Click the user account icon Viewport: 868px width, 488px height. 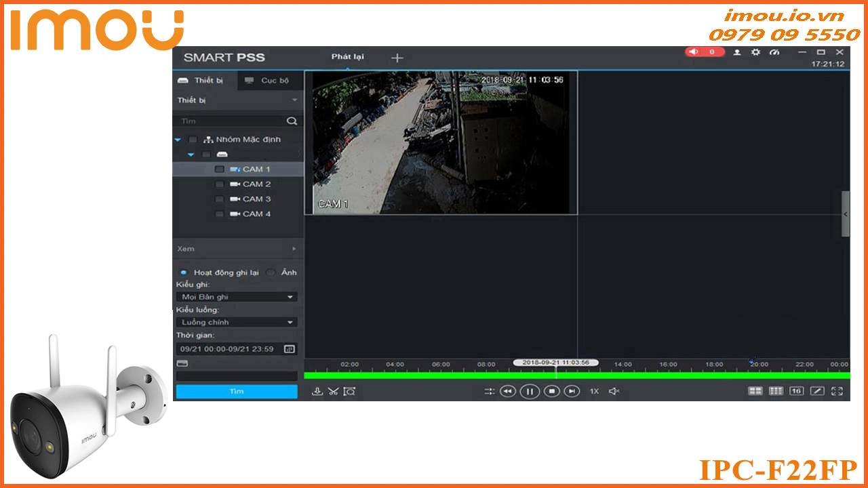pos(737,52)
